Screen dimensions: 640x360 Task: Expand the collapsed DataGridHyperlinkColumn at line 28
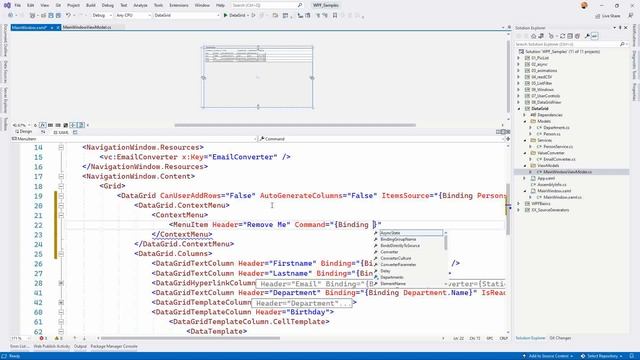[61, 283]
